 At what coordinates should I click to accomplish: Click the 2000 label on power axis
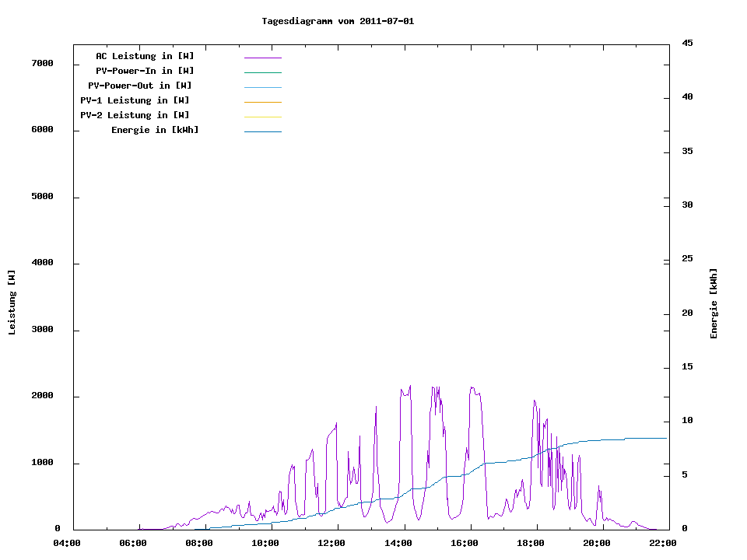41,396
